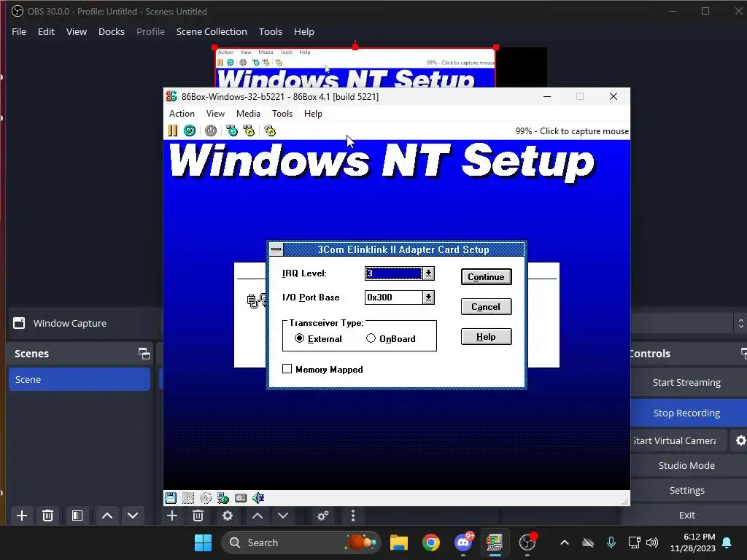Show hidden system tray icons chevron
This screenshot has width=747, height=560.
565,542
